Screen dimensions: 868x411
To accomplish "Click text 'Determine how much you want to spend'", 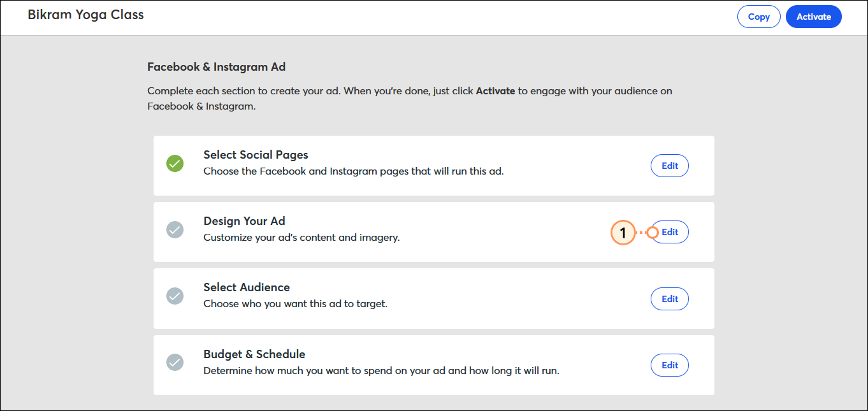I will tap(381, 370).
